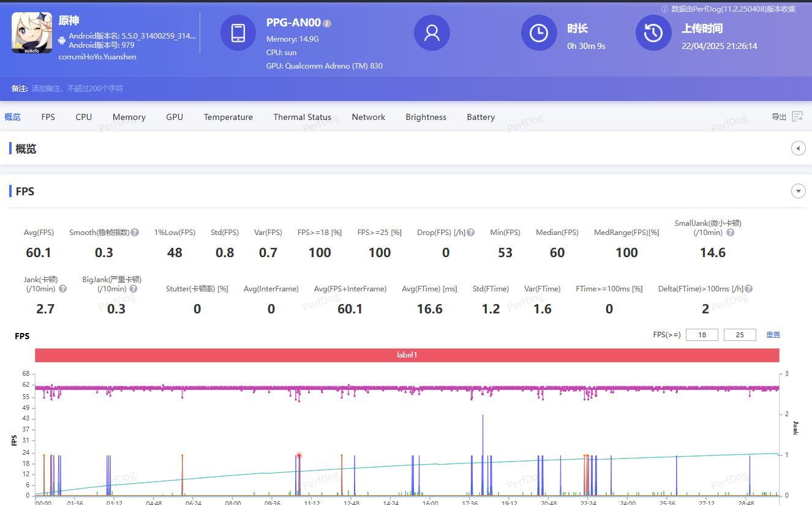Click the upload time history icon

coord(653,32)
